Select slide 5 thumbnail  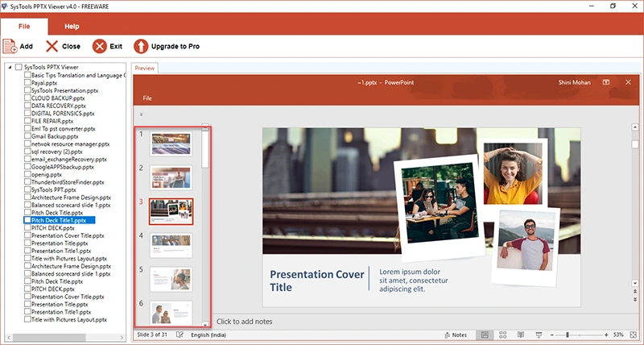171,279
